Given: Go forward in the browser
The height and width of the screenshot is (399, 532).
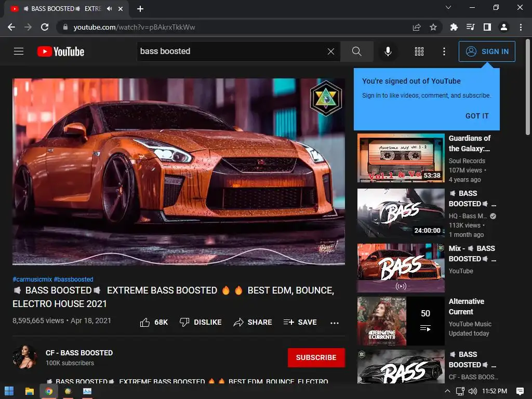Looking at the screenshot, I should (28, 27).
